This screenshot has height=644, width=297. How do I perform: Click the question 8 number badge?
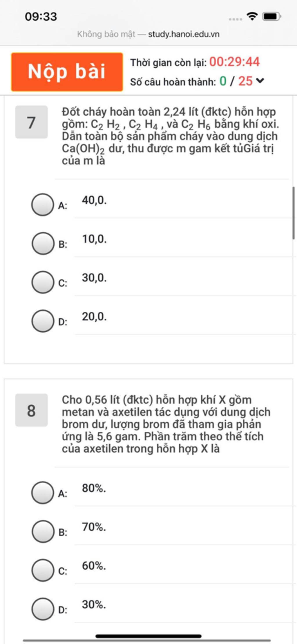(31, 410)
